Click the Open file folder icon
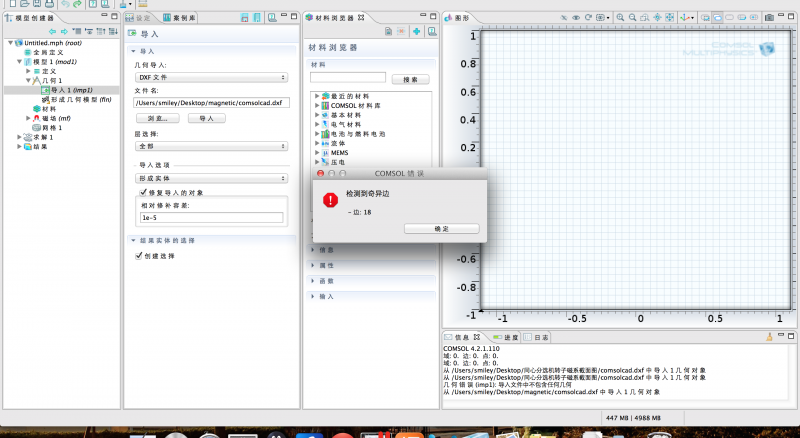This screenshot has width=800, height=438. (24, 4)
